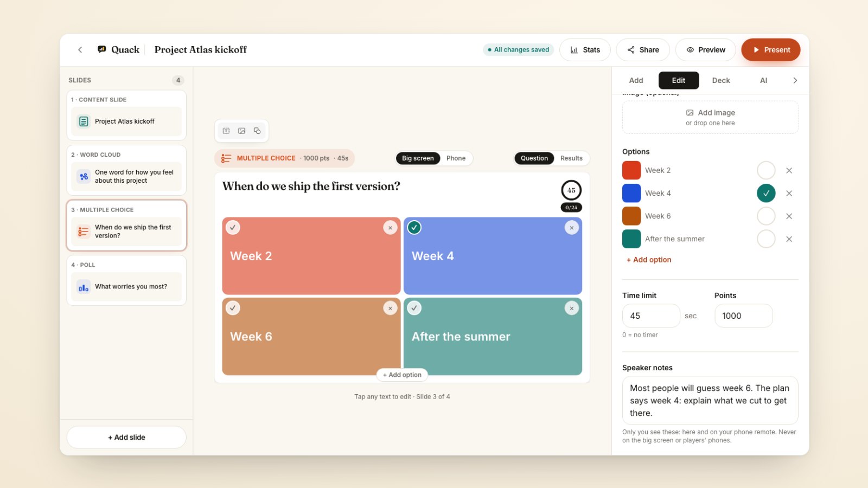This screenshot has width=868, height=488.
Task: Open the blue color swatch for Week 4
Action: point(631,193)
